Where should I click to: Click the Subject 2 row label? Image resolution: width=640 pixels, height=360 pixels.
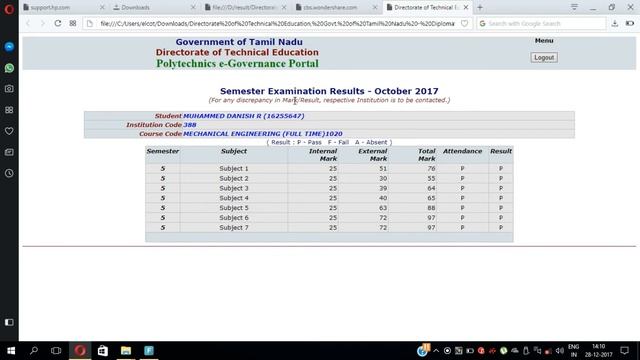point(233,178)
